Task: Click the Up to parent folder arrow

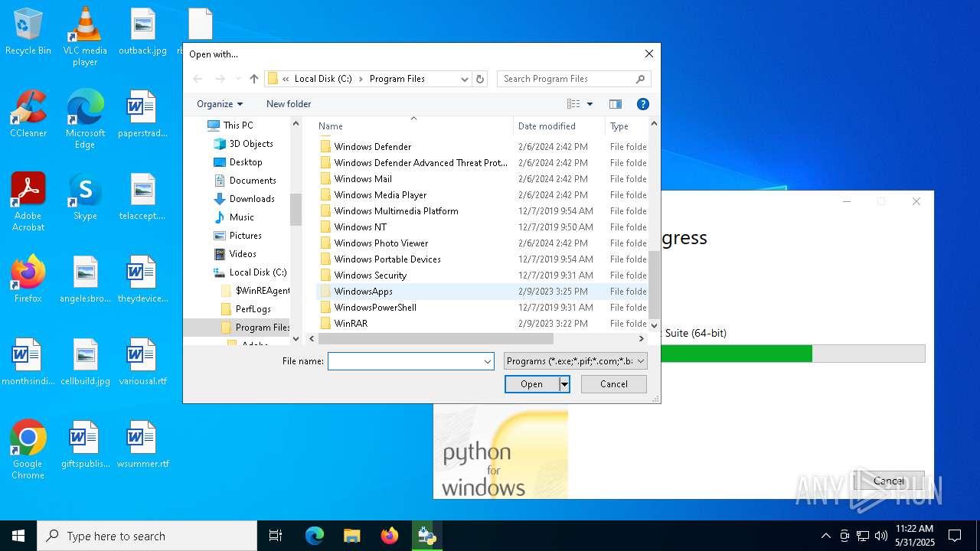Action: [254, 79]
